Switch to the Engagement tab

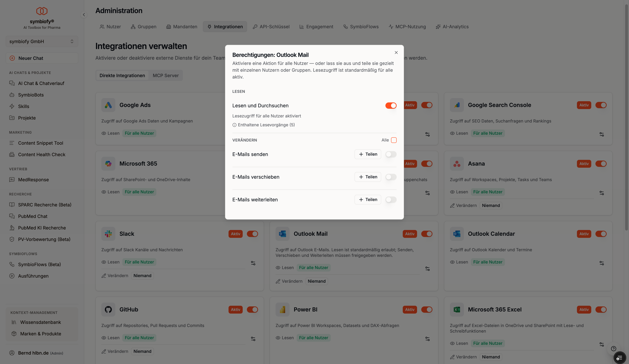pos(316,27)
